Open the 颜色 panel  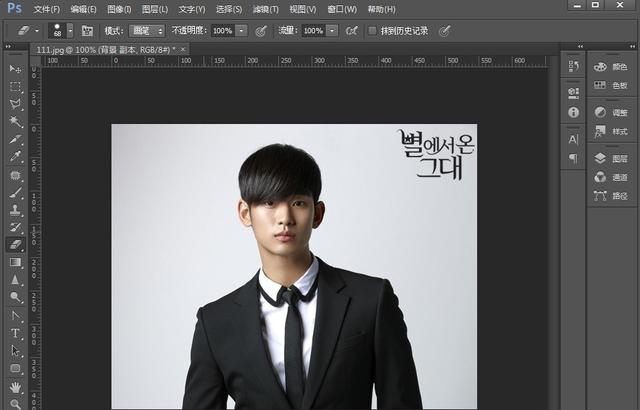(611, 66)
